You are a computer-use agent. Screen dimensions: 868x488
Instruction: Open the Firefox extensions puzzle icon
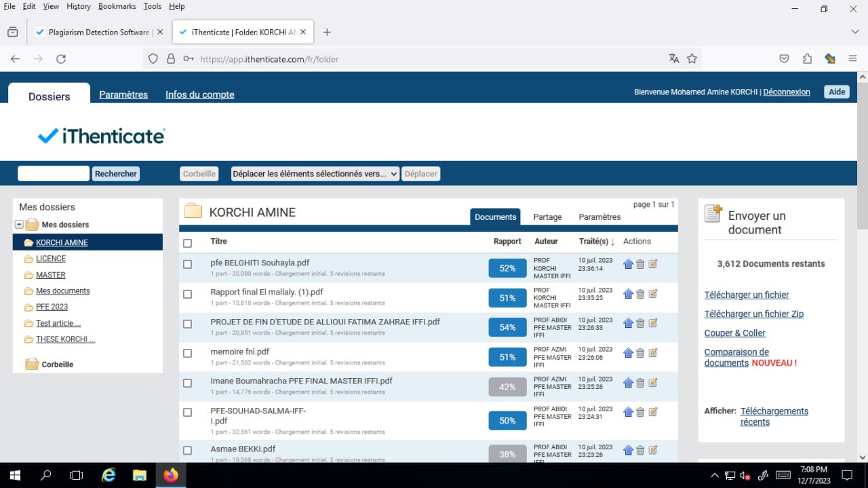pos(807,59)
